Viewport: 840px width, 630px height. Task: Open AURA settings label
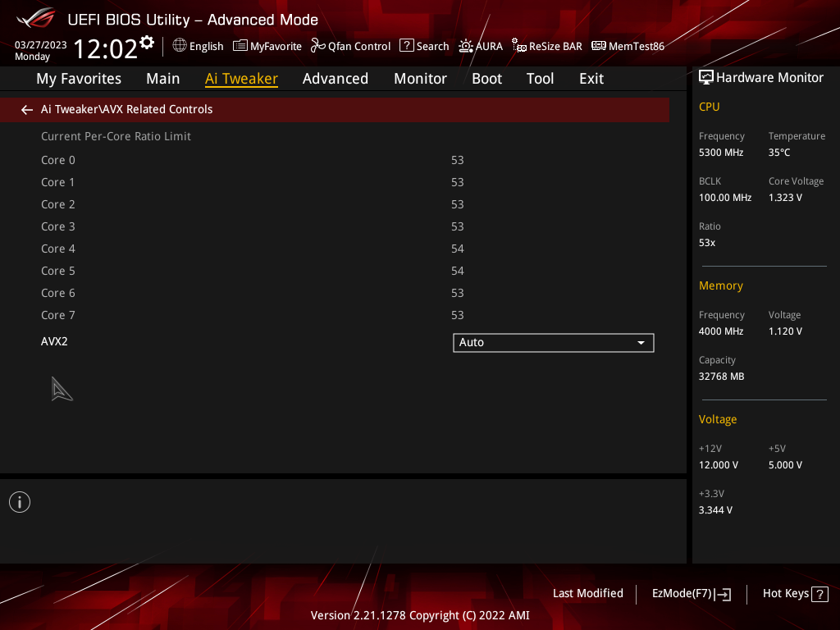pyautogui.click(x=489, y=47)
